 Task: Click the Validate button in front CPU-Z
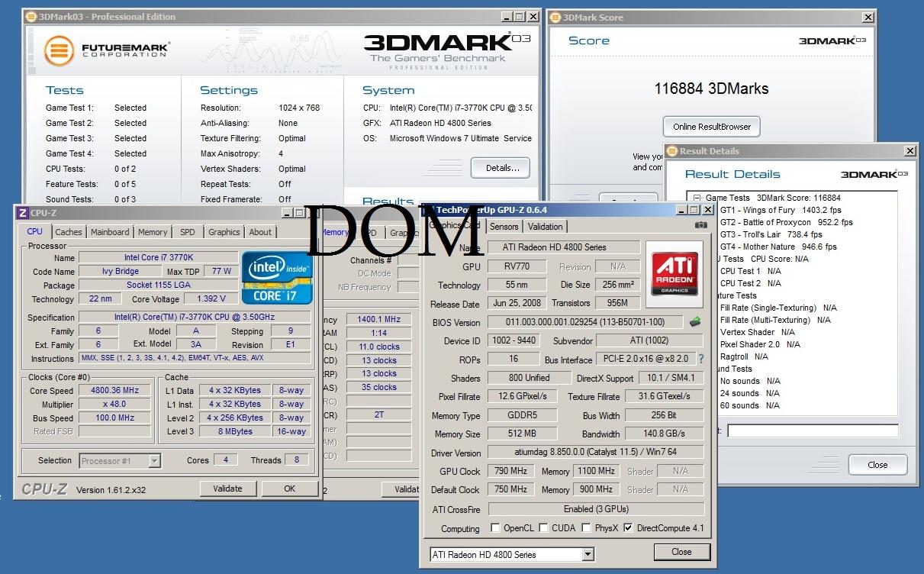pos(227,489)
